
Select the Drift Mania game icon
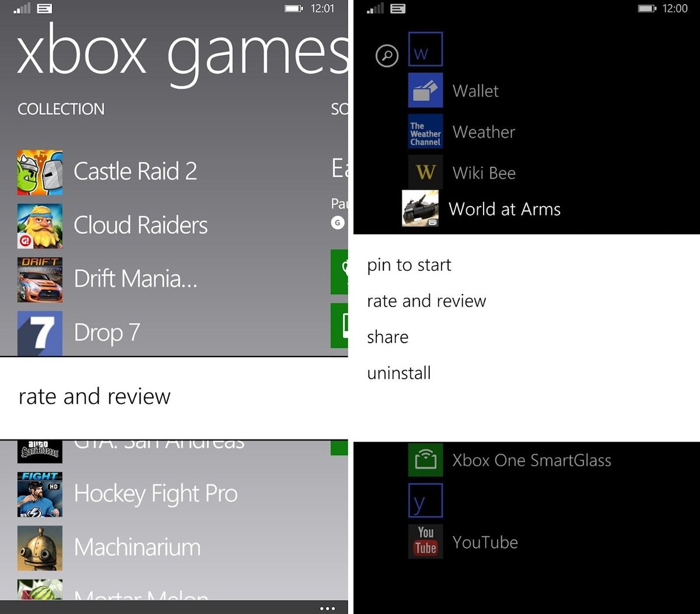pyautogui.click(x=40, y=280)
